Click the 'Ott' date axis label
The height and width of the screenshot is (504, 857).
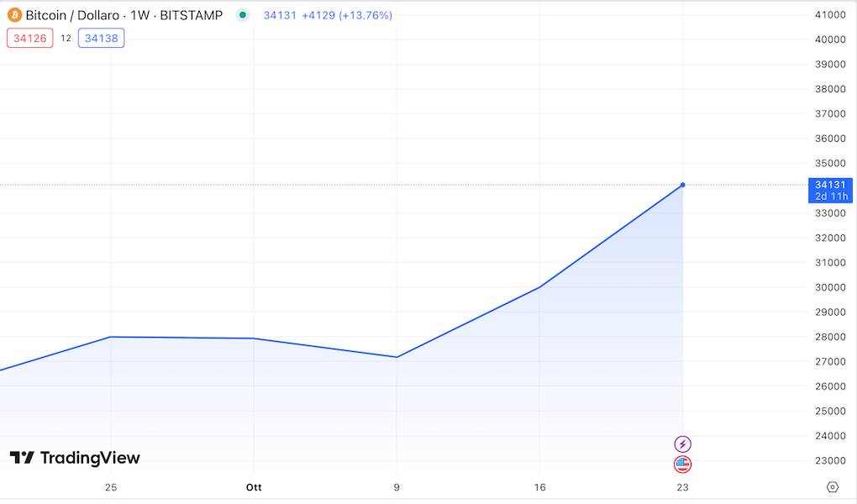tap(254, 487)
